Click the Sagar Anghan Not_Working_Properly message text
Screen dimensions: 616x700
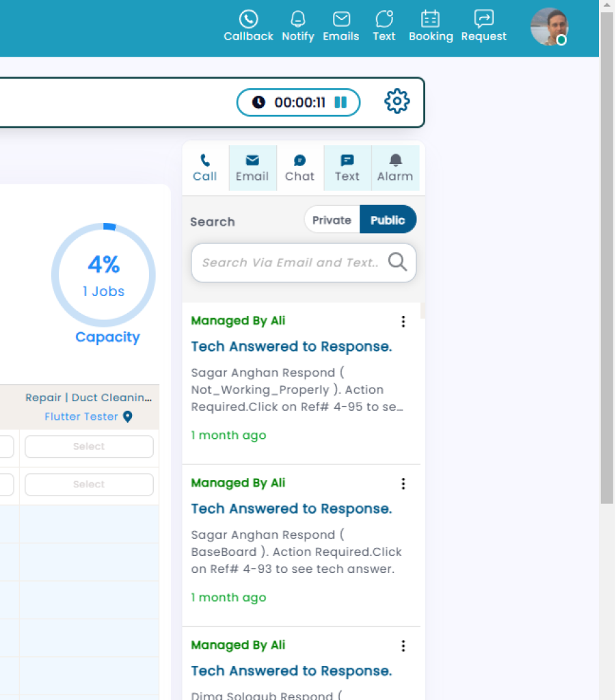tap(297, 389)
